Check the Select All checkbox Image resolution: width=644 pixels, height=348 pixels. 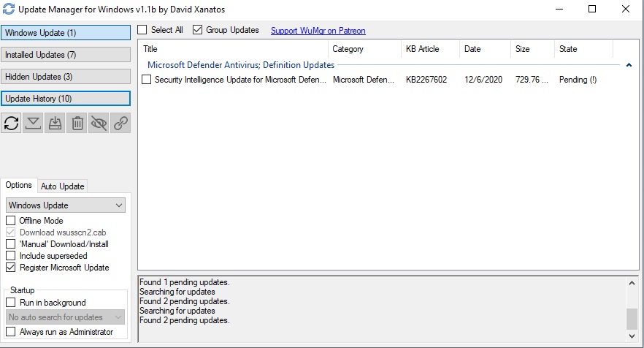[x=142, y=30]
